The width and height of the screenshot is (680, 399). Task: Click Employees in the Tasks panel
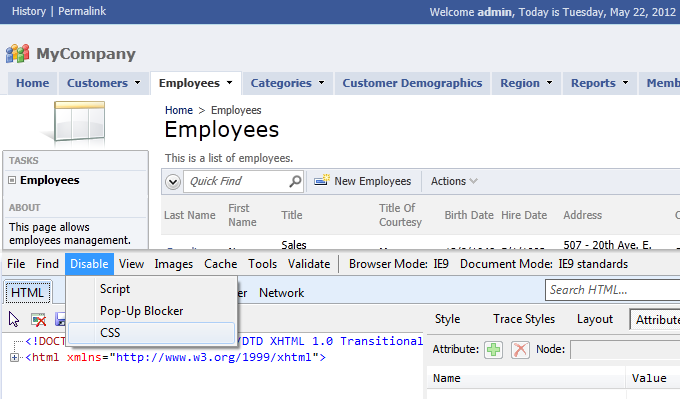tap(49, 180)
